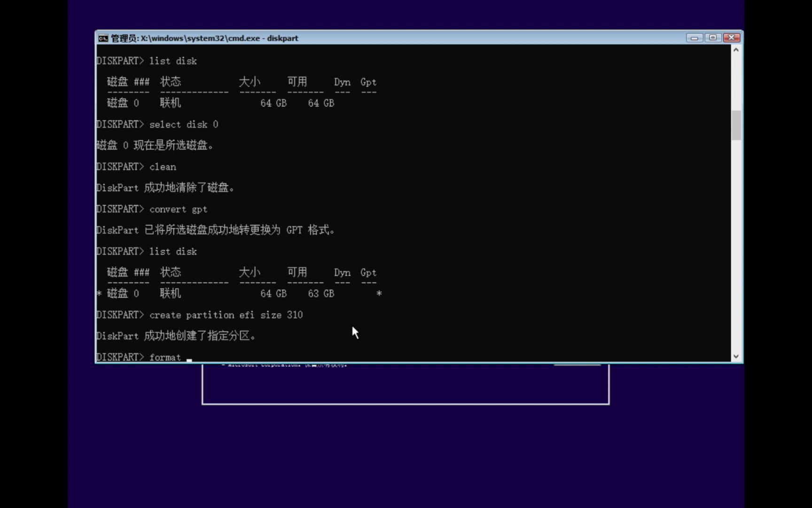
Task: Click the first "list disk" command line
Action: pos(147,61)
